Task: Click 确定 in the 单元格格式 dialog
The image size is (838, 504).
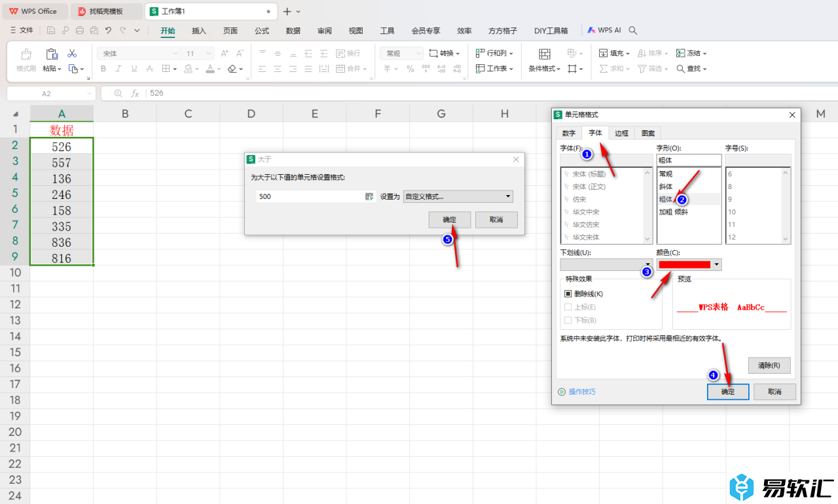Action: pos(728,391)
